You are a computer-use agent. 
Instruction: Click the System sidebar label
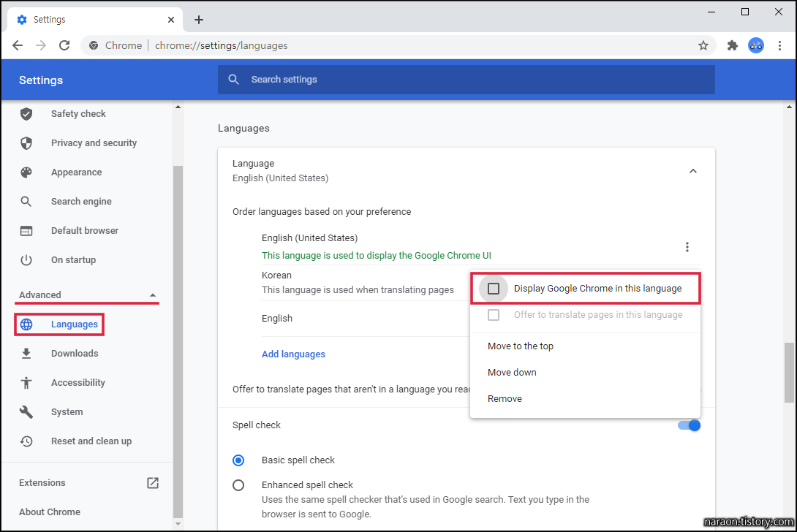pyautogui.click(x=67, y=412)
